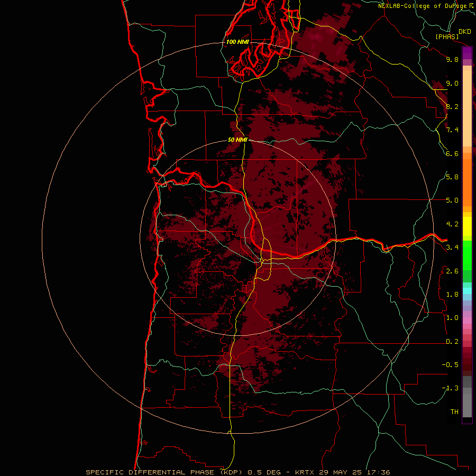
Task: Click the [PHAS] product label
Action: (x=447, y=36)
